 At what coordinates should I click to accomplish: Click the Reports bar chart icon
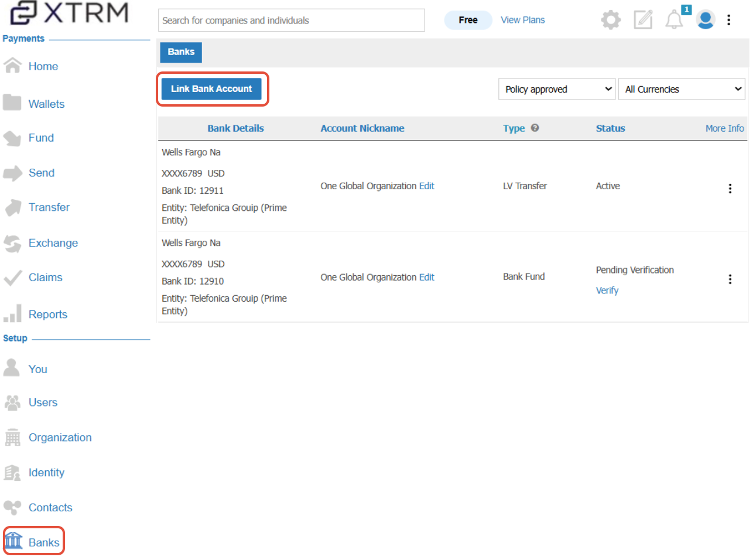(x=12, y=313)
